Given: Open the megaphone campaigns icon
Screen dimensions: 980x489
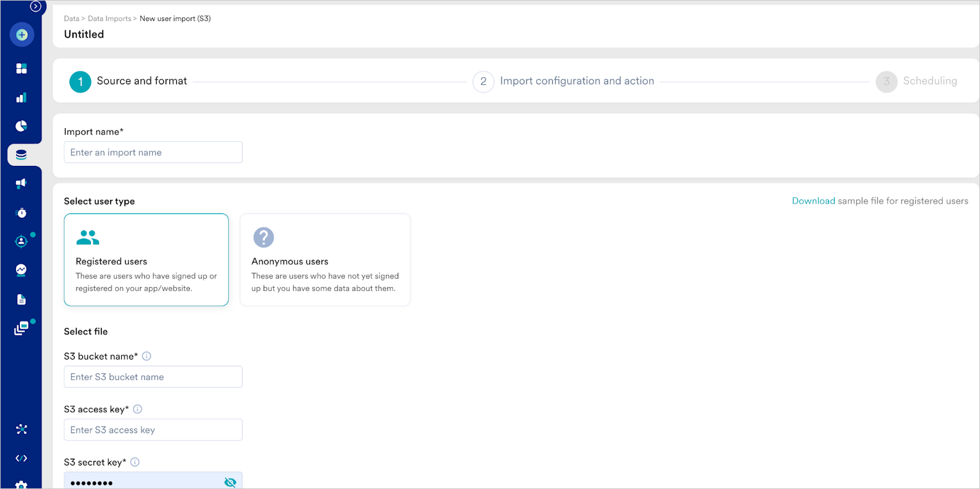Looking at the screenshot, I should coord(22,183).
